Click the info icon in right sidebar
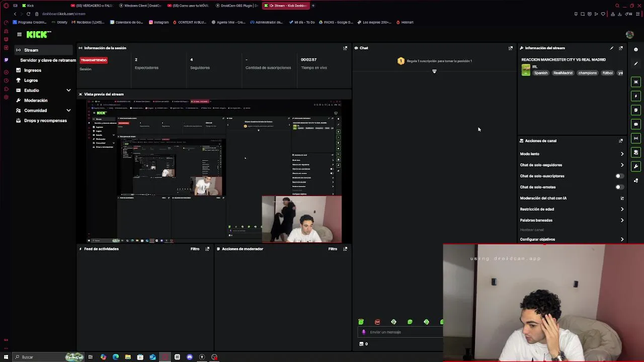This screenshot has width=644, height=362. [636, 49]
